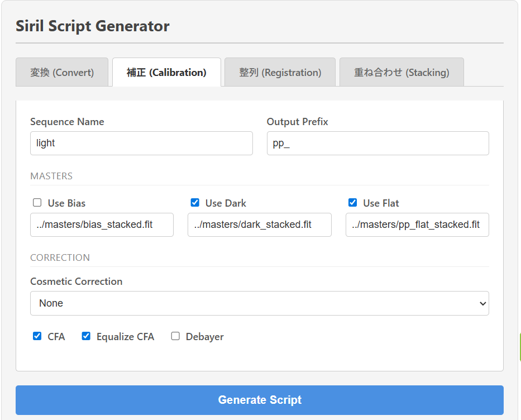The image size is (521, 420).
Task: Click the Generate Script button
Action: [x=260, y=400]
